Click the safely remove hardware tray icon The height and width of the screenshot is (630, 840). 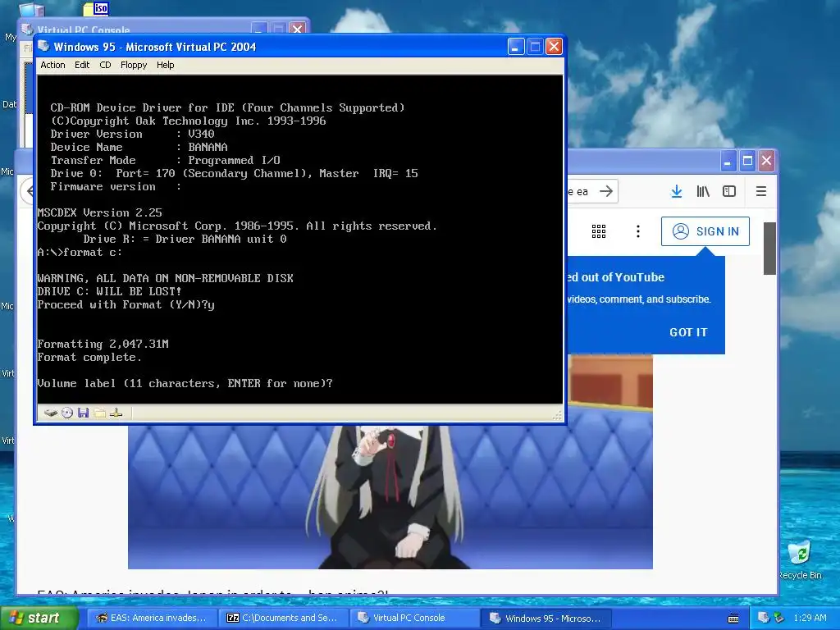tap(778, 618)
